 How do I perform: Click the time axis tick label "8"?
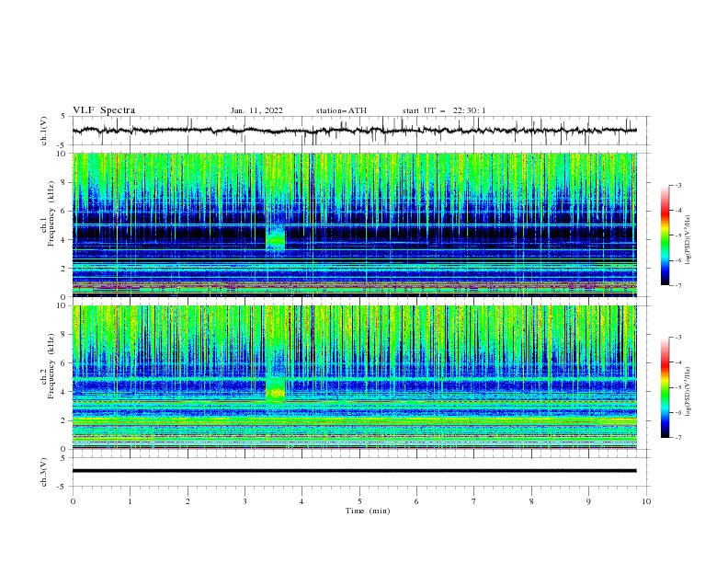tap(531, 501)
